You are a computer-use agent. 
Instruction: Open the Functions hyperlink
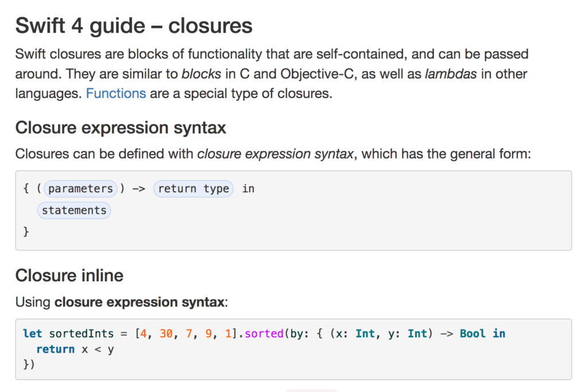116,93
